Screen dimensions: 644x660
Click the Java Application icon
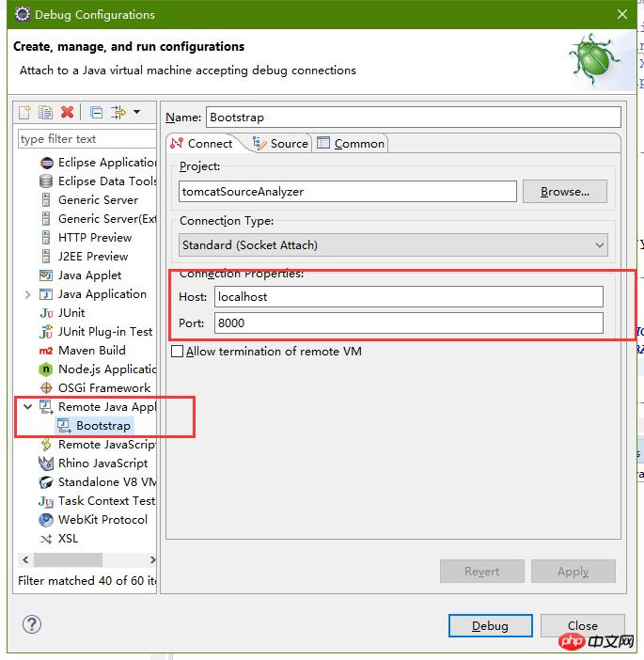coord(46,294)
